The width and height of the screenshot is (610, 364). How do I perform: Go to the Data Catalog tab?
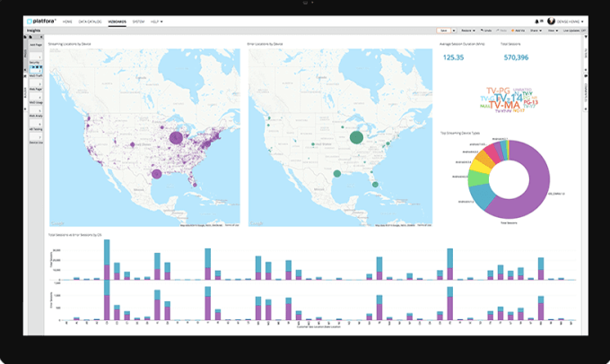click(90, 22)
